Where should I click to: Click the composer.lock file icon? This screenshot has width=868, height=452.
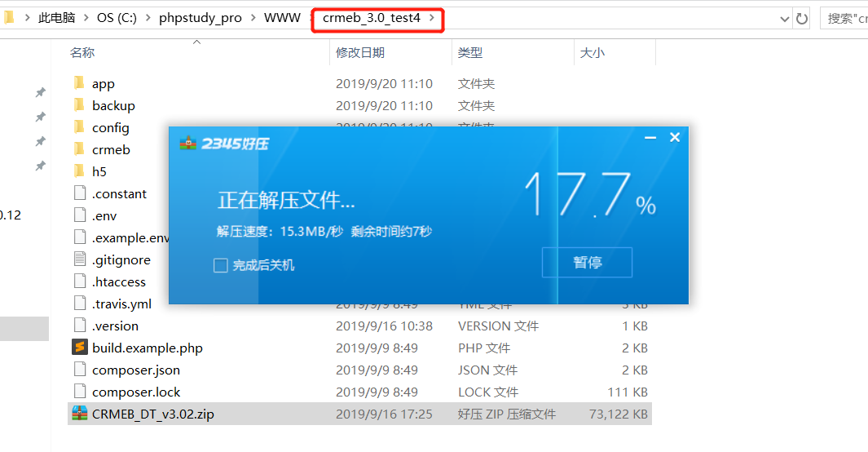click(80, 392)
